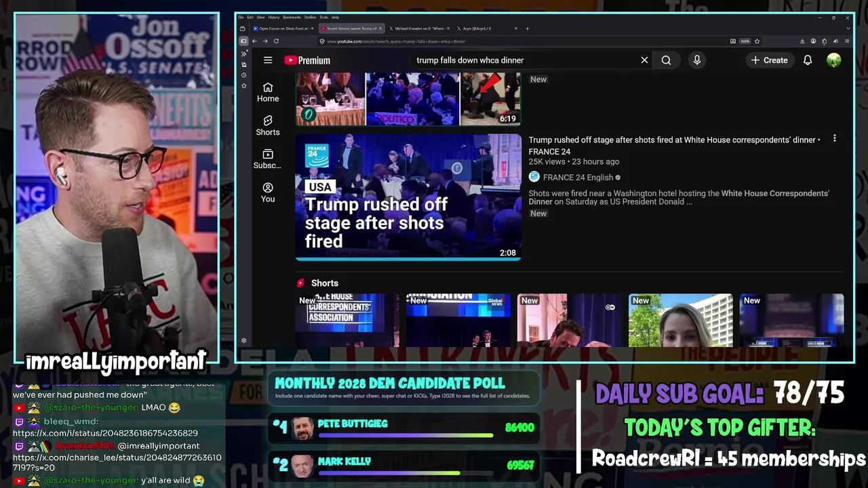868x488 pixels.
Task: Open the History menu
Action: (x=274, y=17)
